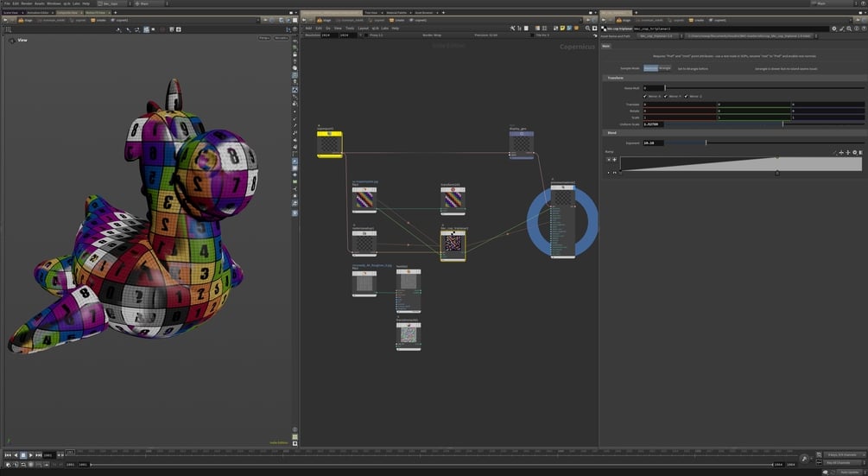This screenshot has height=476, width=868.
Task: Open the network editor Add menu
Action: click(308, 28)
